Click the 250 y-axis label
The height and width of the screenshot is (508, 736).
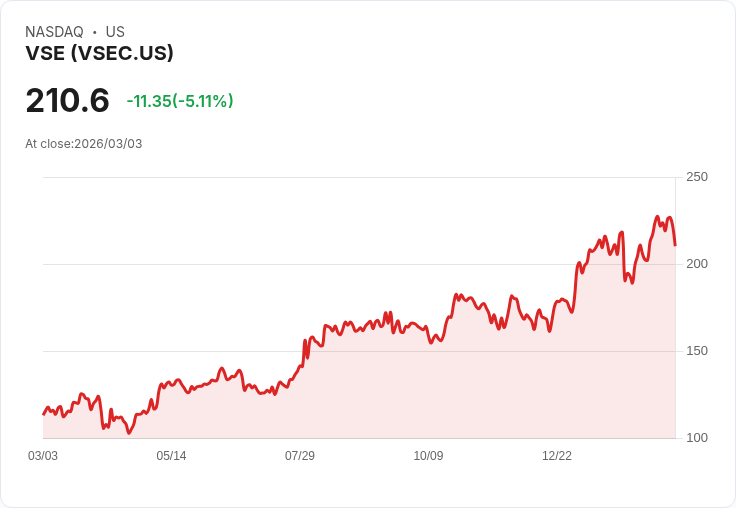click(x=696, y=177)
